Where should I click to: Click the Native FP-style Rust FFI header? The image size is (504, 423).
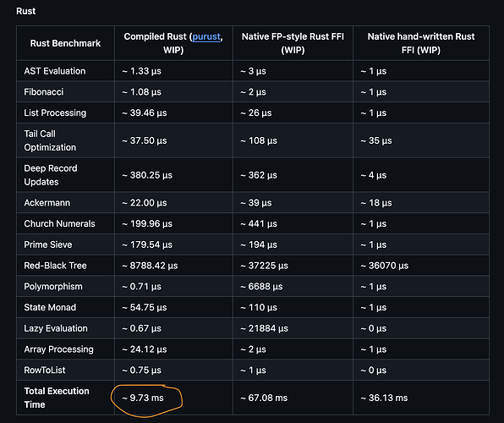tap(293, 43)
